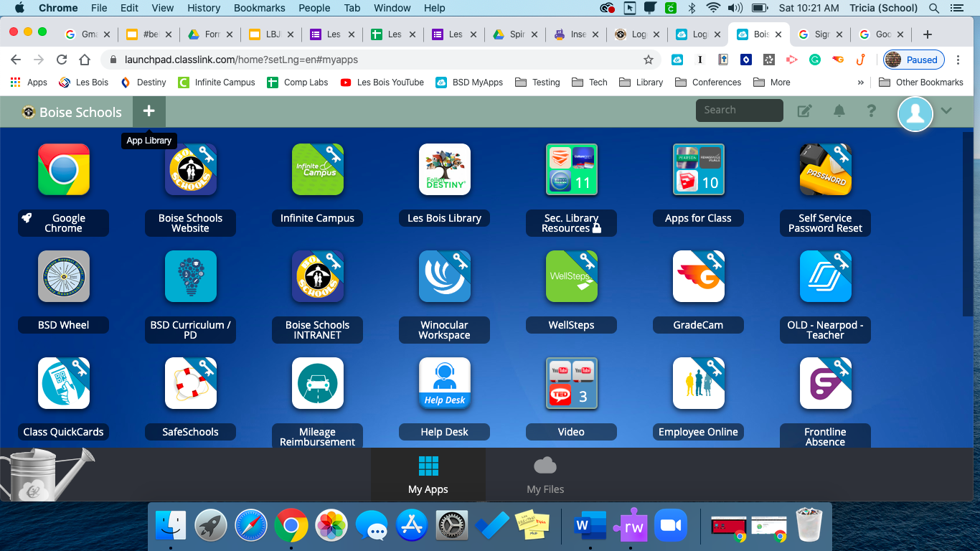
Task: Open OLD - Nearpod - Teacher app
Action: 826,276
